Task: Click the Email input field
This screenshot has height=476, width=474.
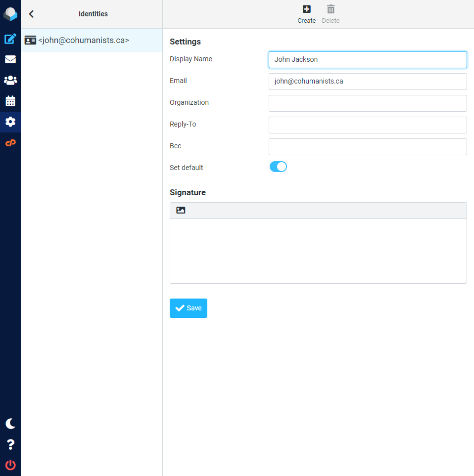Action: [x=368, y=82]
